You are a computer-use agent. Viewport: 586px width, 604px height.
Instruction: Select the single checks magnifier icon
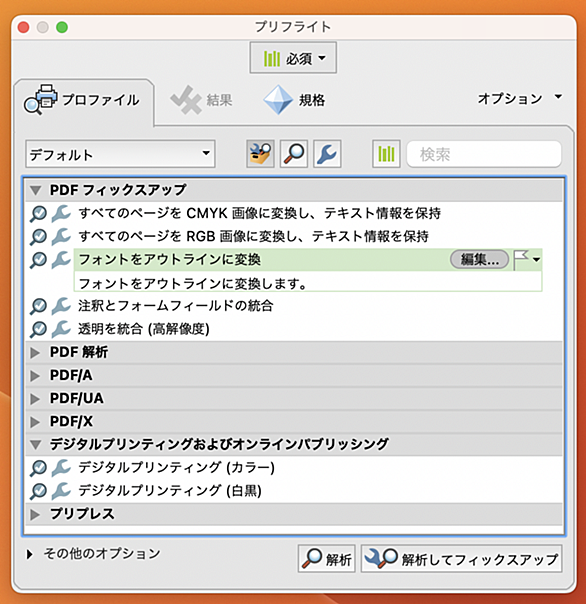click(294, 154)
